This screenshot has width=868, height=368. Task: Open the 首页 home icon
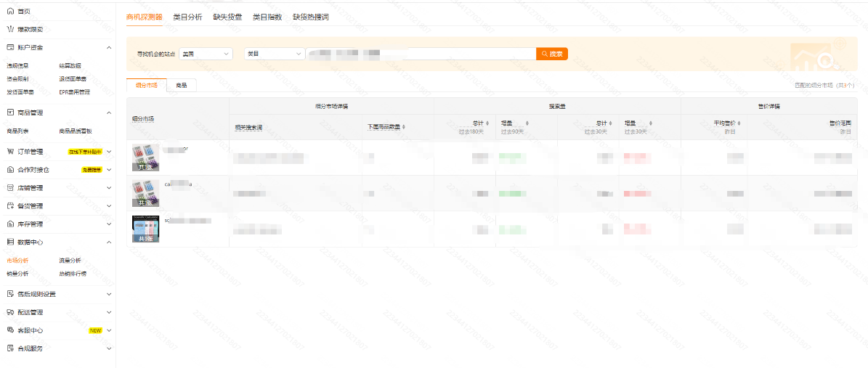point(10,11)
